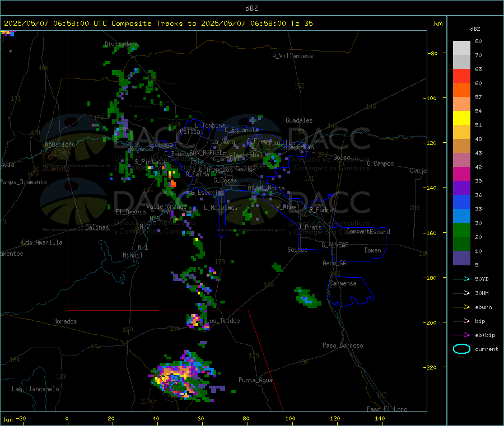
Task: Click the 'Guico' map label
Action: [x=342, y=157]
